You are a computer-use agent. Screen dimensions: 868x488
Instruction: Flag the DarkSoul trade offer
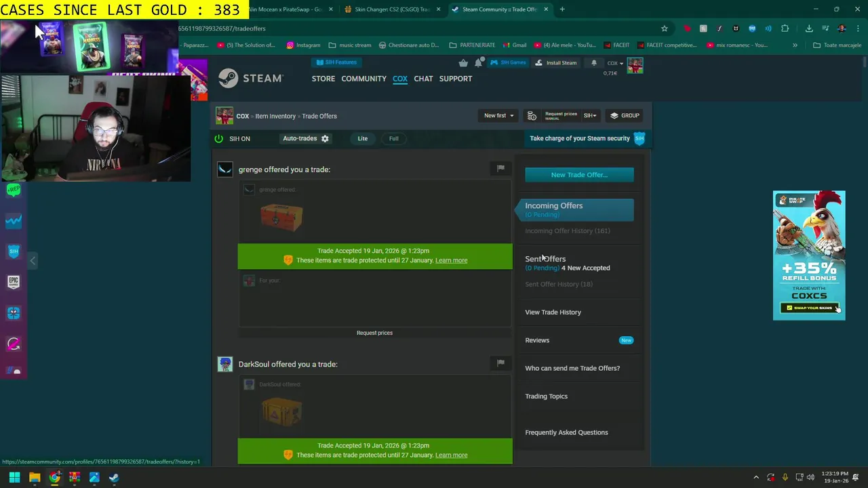(x=500, y=363)
